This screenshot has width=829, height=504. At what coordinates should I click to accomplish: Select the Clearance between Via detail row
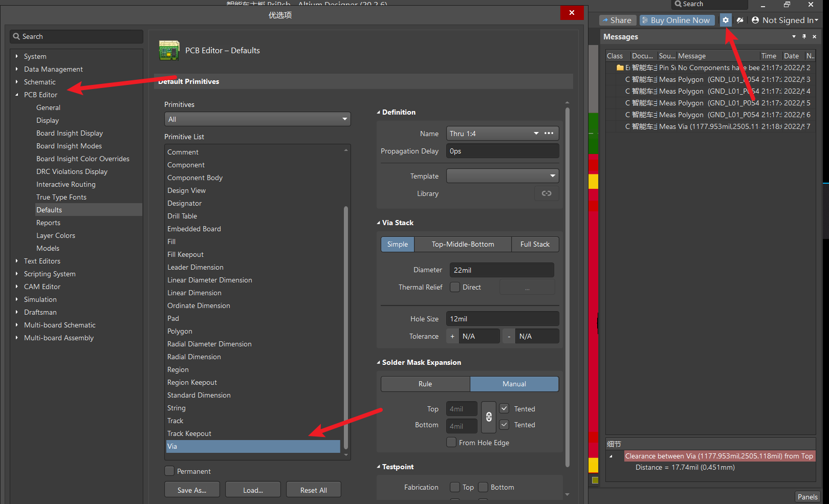click(719, 456)
